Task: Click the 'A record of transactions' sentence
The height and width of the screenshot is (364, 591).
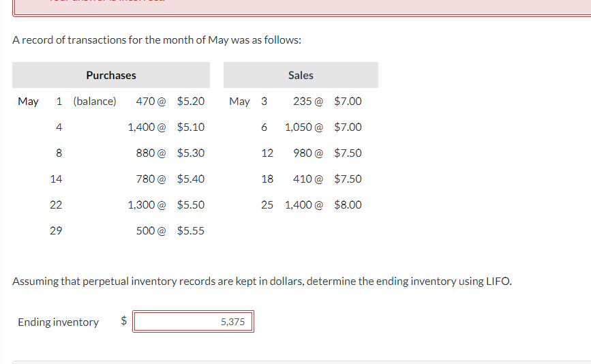Action: 157,40
